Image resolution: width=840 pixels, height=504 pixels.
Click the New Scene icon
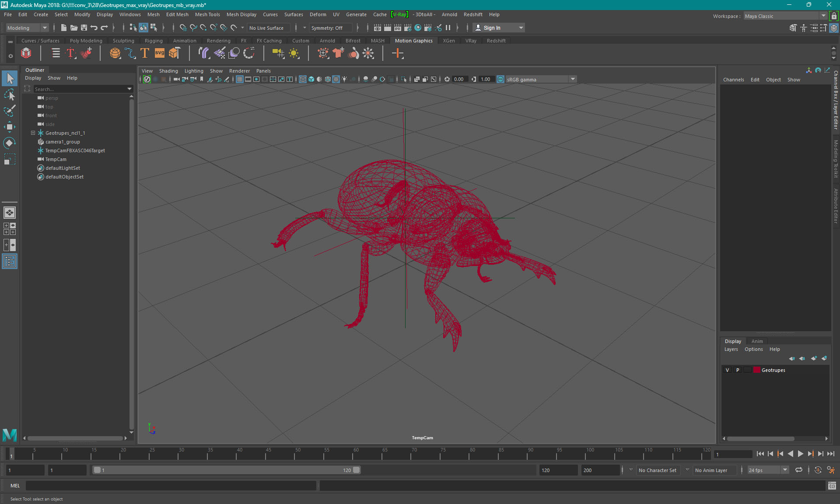[64, 28]
